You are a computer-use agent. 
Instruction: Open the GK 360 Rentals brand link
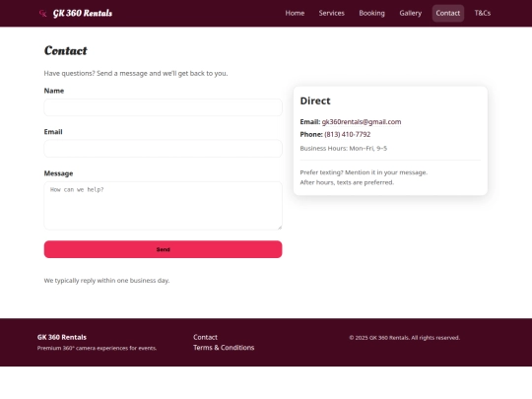point(83,13)
